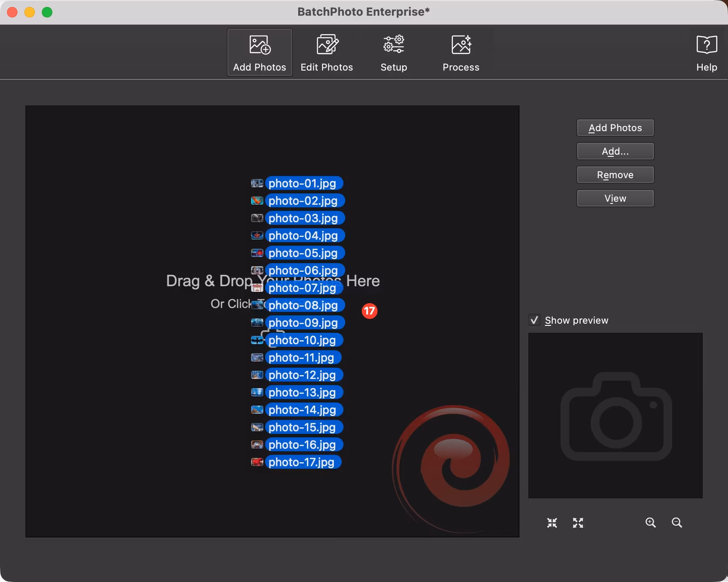The width and height of the screenshot is (728, 582).
Task: Click the photo-01.jpg thumbnail icon
Action: click(x=257, y=183)
